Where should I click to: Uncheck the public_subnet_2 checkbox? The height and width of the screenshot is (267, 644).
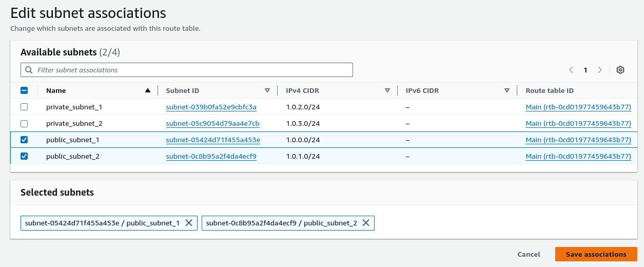[x=24, y=156]
